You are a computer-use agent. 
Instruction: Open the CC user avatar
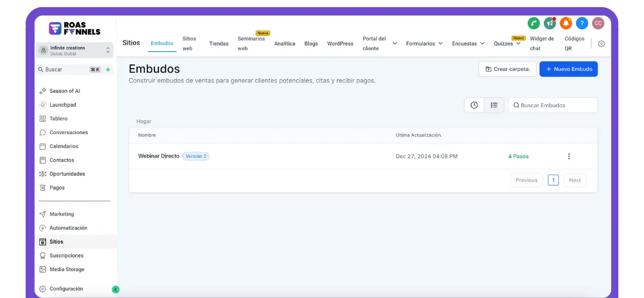tap(598, 23)
